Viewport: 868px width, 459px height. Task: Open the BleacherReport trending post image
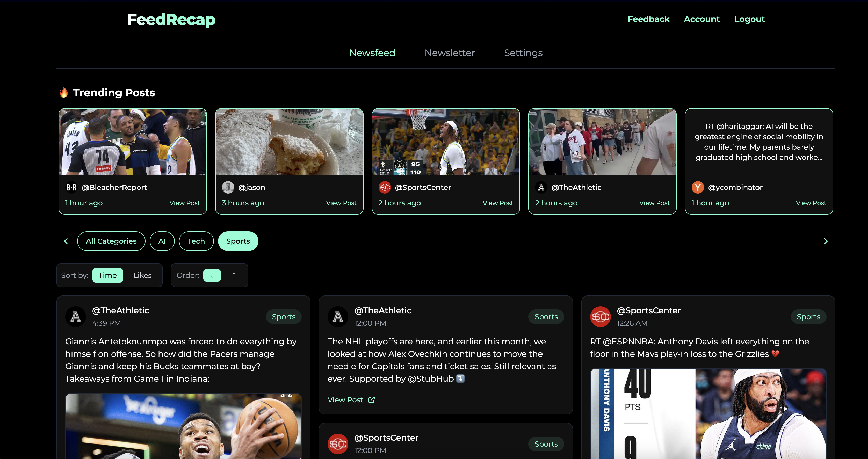point(133,142)
